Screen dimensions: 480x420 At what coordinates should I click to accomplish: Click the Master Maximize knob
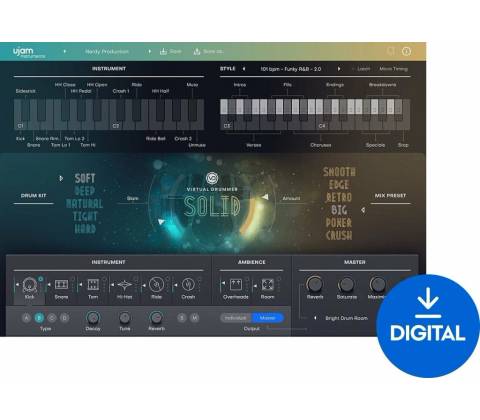(x=378, y=284)
